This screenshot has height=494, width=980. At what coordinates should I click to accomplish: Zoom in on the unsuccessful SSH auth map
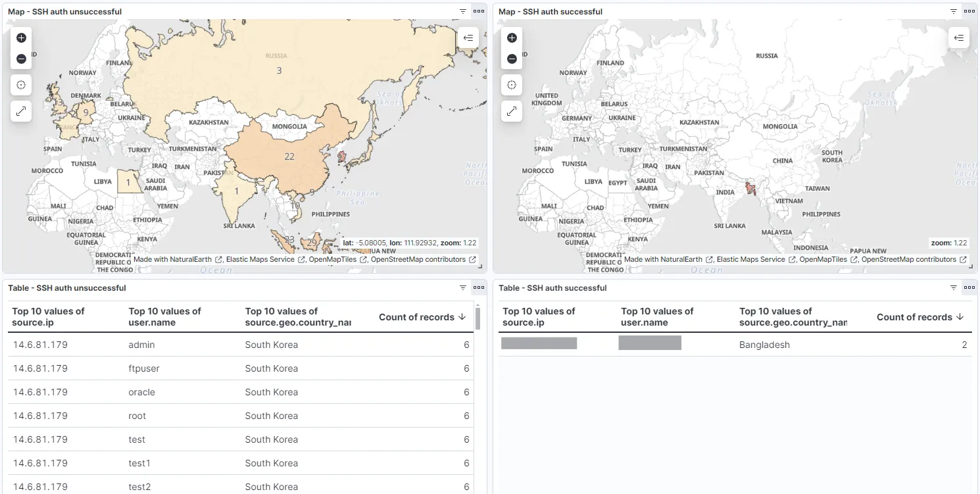pyautogui.click(x=21, y=37)
